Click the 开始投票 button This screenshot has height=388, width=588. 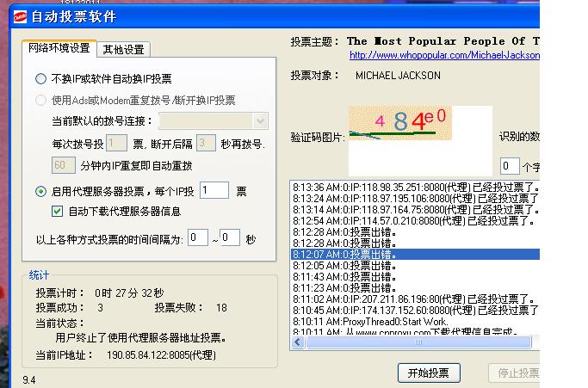coord(429,373)
